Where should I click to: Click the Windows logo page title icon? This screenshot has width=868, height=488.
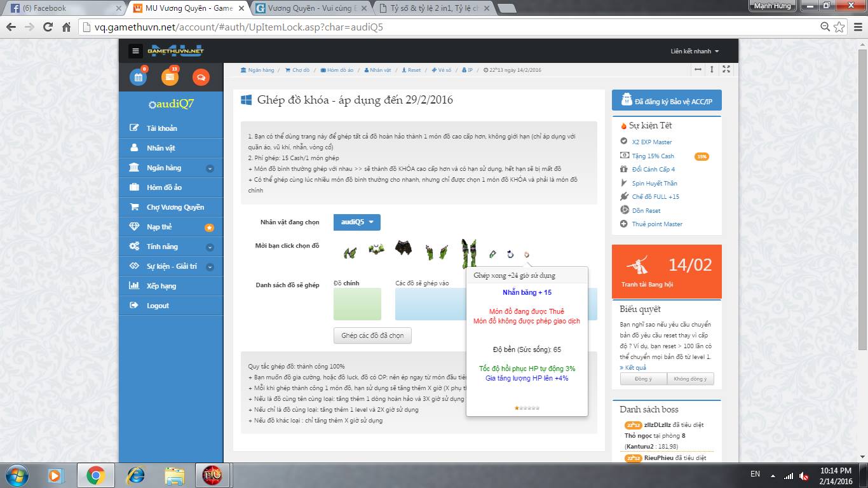247,100
